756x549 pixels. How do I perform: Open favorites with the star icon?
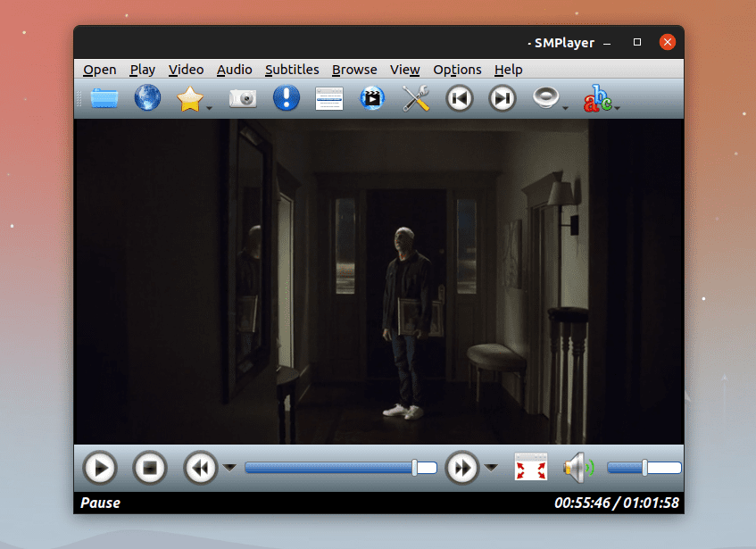(189, 98)
